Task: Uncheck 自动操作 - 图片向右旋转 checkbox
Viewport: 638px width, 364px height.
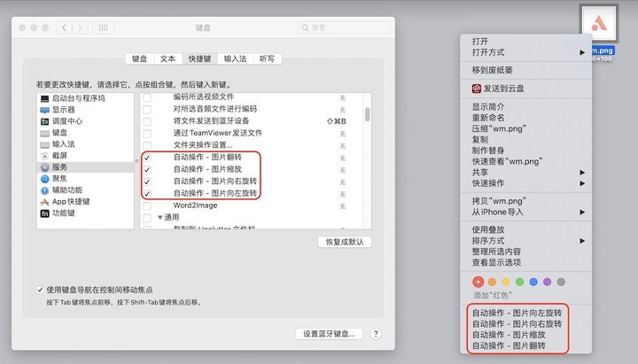Action: 147,182
